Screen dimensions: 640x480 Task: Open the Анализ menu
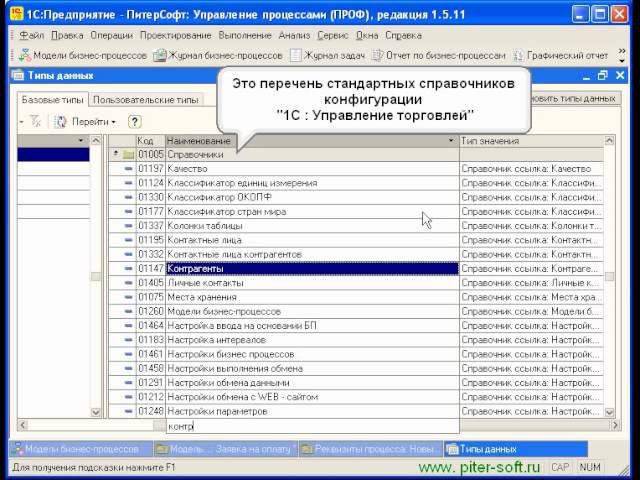[294, 36]
